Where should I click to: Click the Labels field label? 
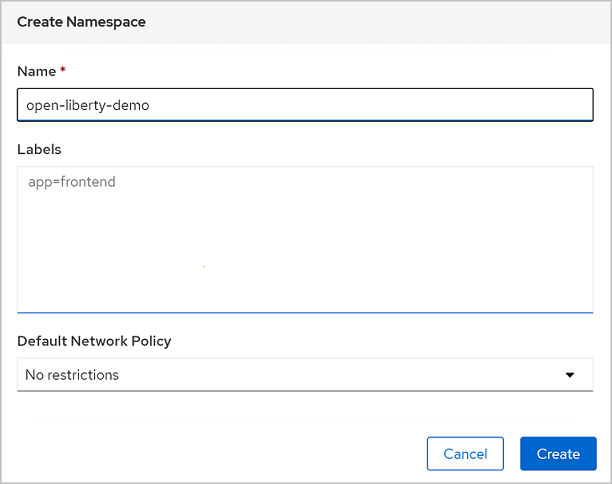39,149
